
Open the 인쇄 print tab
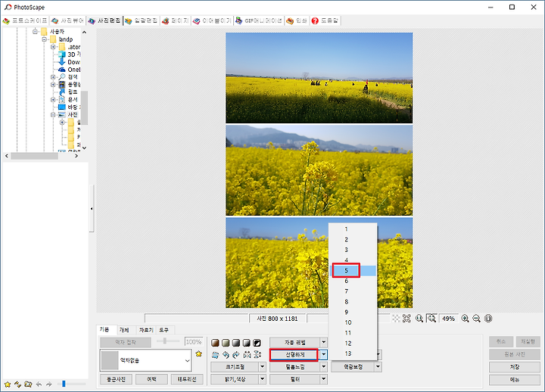297,21
